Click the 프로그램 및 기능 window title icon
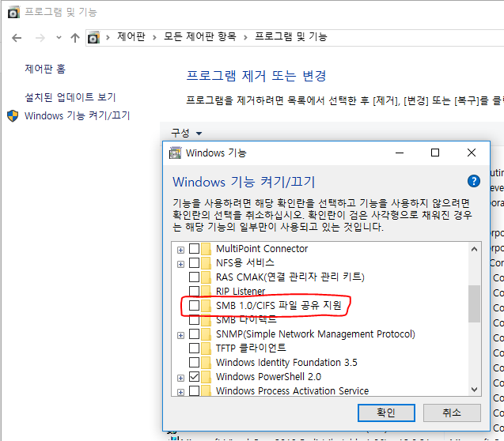504x441 pixels. (13, 12)
